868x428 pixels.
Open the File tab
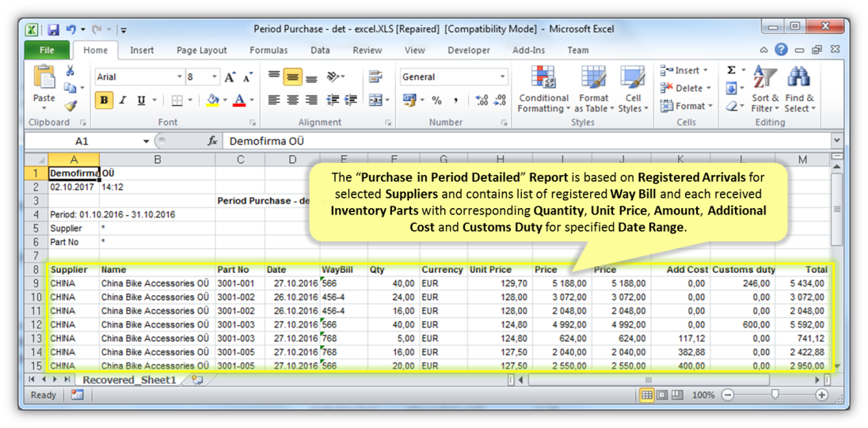[47, 50]
